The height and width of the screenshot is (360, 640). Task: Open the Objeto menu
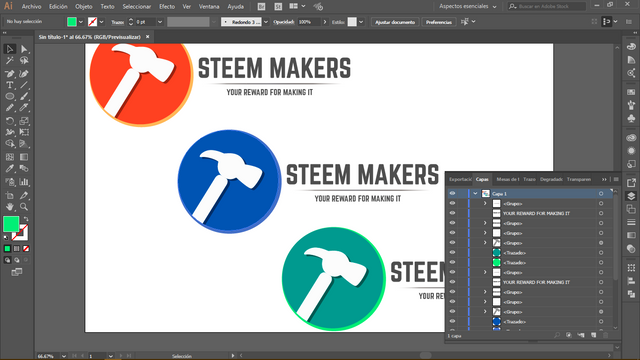(84, 7)
